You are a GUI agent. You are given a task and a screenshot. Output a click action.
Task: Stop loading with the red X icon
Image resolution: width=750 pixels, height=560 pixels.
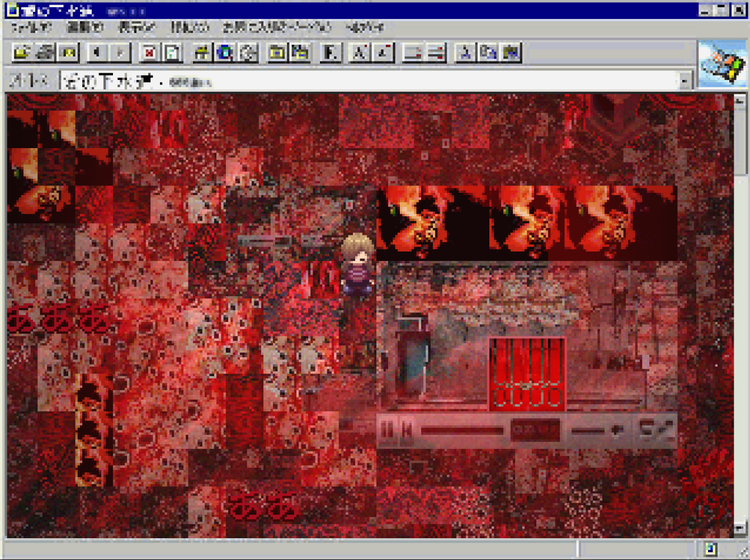click(149, 53)
